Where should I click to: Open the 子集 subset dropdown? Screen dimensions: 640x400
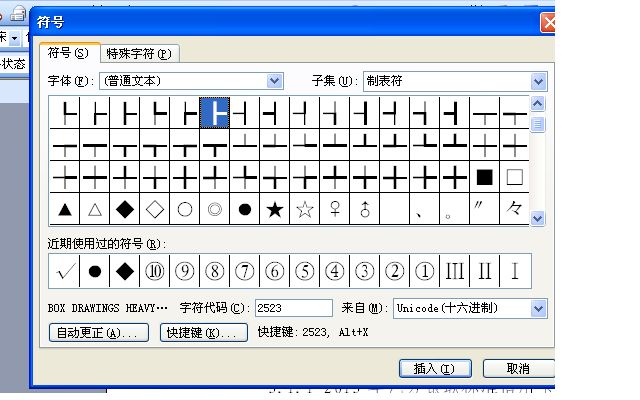538,82
